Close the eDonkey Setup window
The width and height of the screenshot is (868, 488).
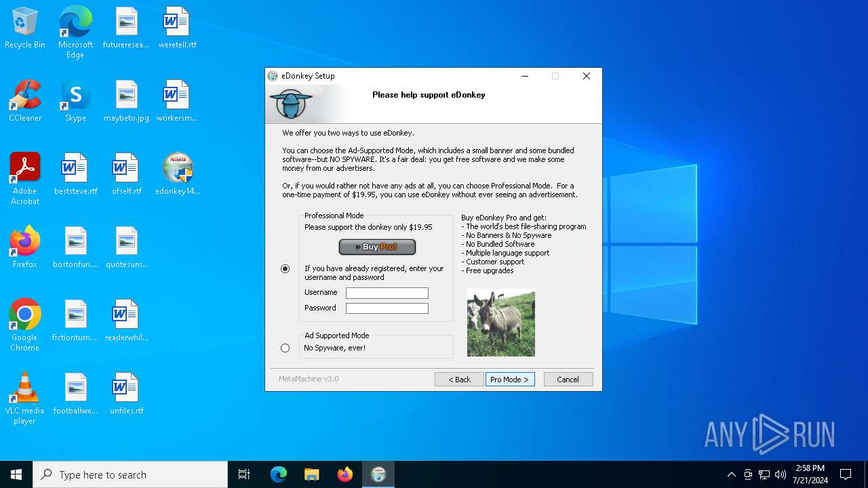pyautogui.click(x=587, y=76)
